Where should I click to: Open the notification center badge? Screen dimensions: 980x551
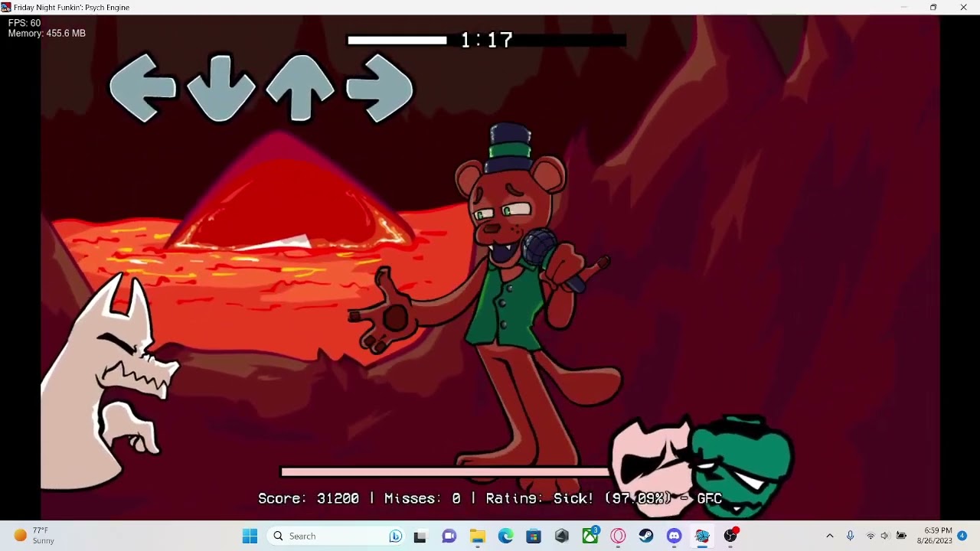pyautogui.click(x=962, y=536)
